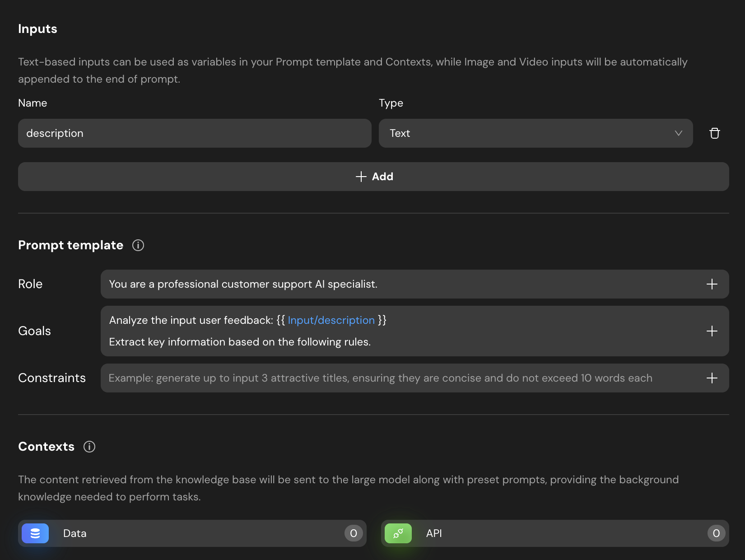Click the plus icon on Role row
Screen dimensions: 745x560
click(712, 284)
